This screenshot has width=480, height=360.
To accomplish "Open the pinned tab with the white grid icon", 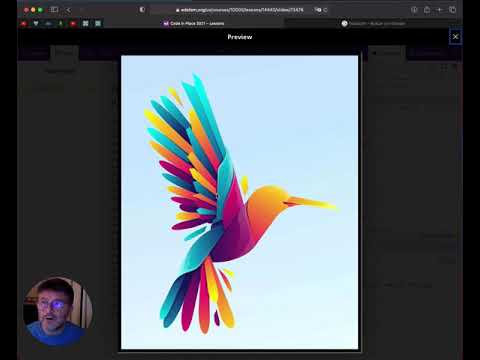I will tap(85, 24).
